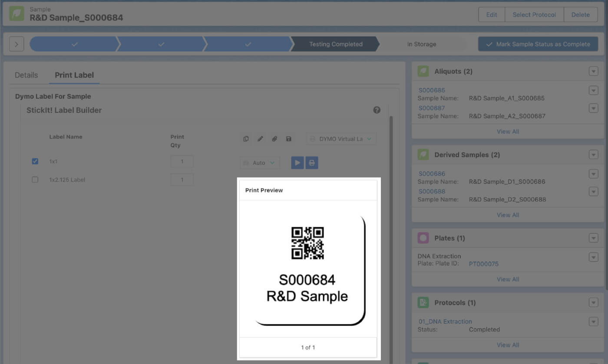The width and height of the screenshot is (608, 364).
Task: Click the second completed path stage
Action: pyautogui.click(x=161, y=44)
